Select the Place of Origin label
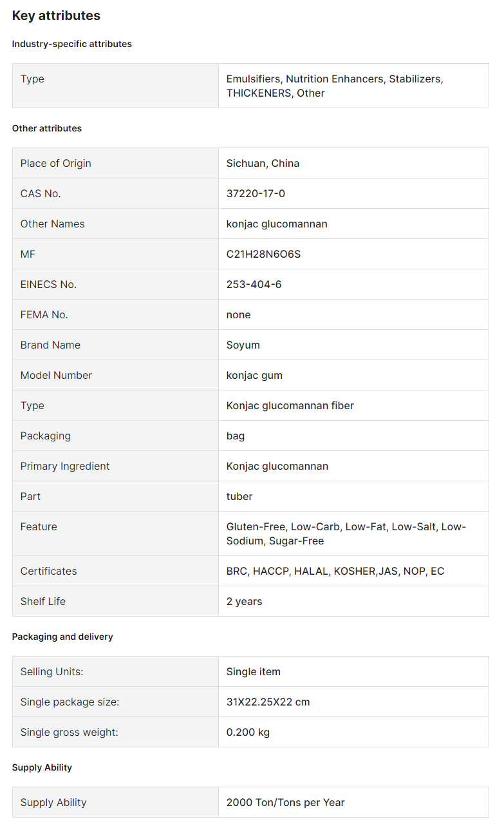Screen dimensions: 504x826 click(x=56, y=163)
